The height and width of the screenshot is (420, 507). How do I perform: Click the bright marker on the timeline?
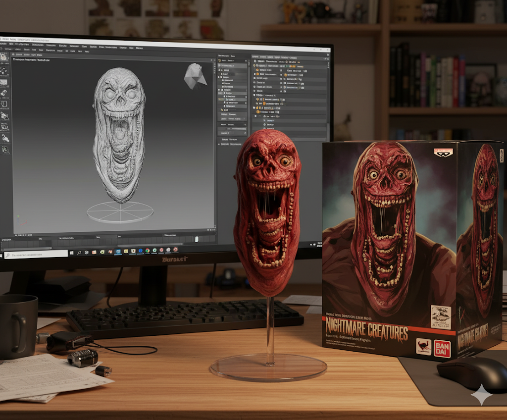197,239
